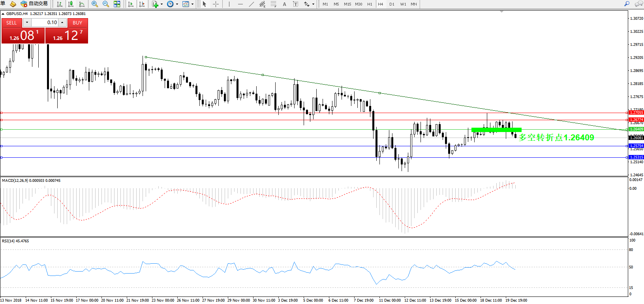Select the crosshair cursor tool
This screenshot has height=304, width=644.
216,4
